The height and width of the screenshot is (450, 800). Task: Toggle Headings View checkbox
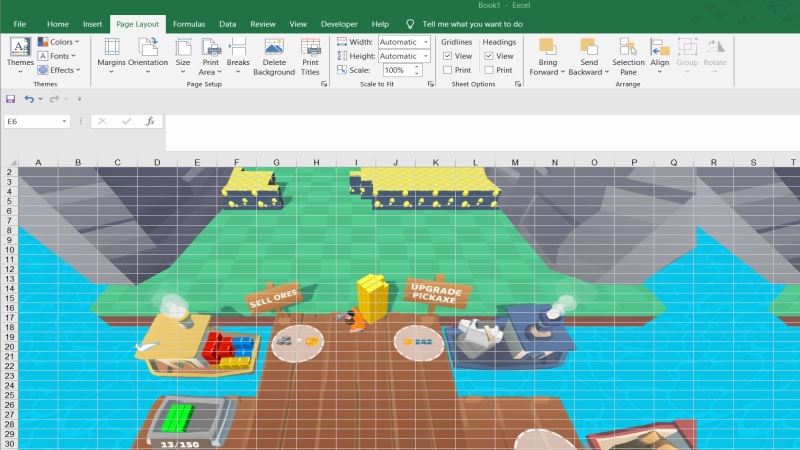[x=489, y=56]
